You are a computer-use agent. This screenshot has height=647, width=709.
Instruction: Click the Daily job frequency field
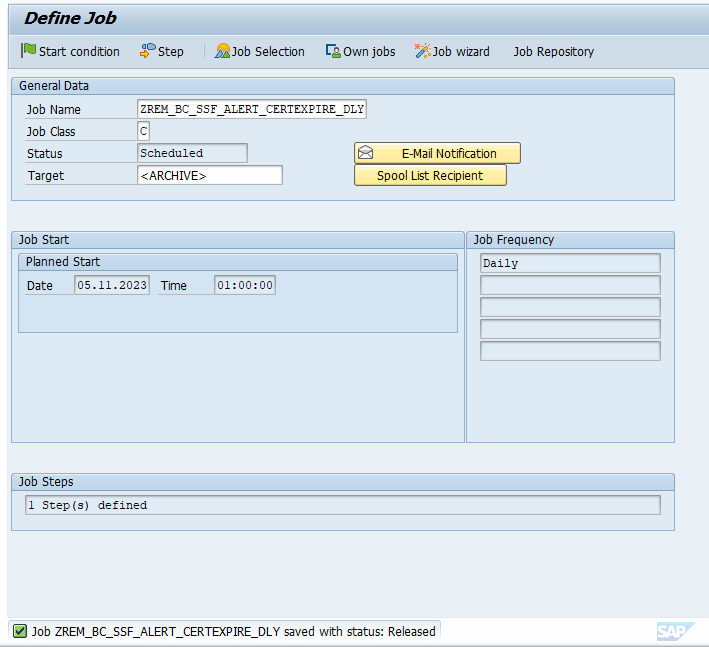[570, 263]
